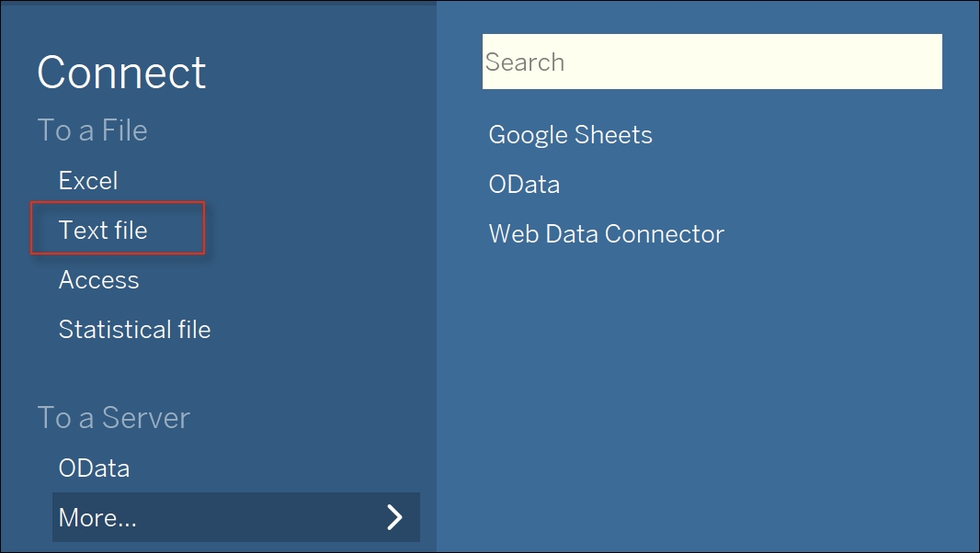Choose Excel under To a File
This screenshot has width=980, height=553.
(x=88, y=181)
